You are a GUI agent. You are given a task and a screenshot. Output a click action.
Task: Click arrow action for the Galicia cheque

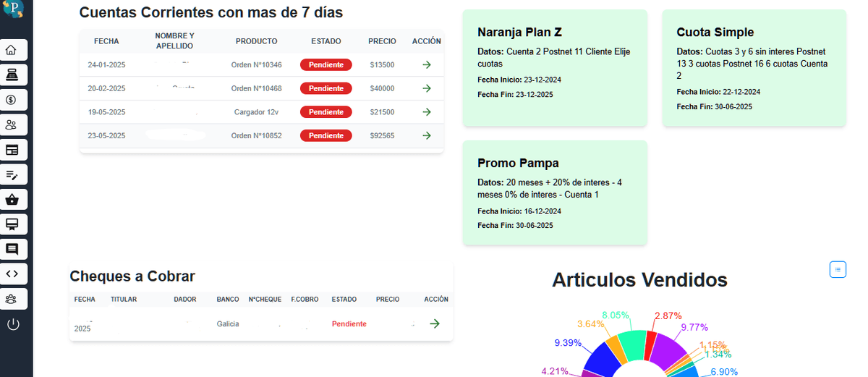pyautogui.click(x=435, y=323)
